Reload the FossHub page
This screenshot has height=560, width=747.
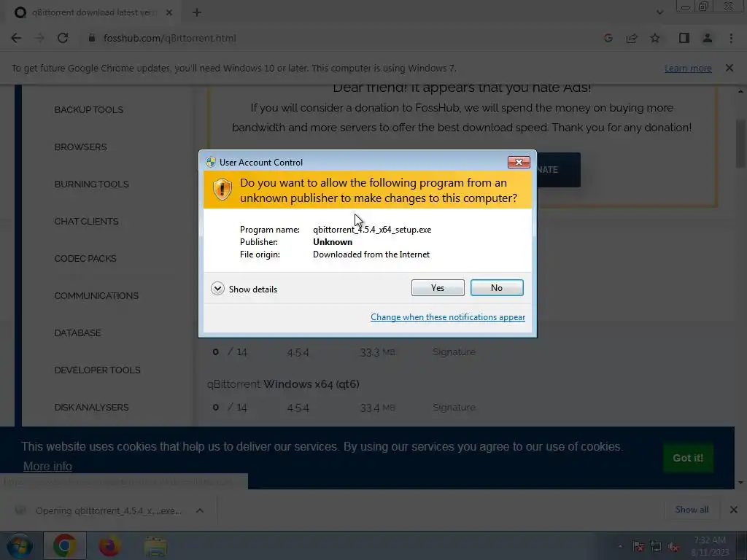pos(63,38)
